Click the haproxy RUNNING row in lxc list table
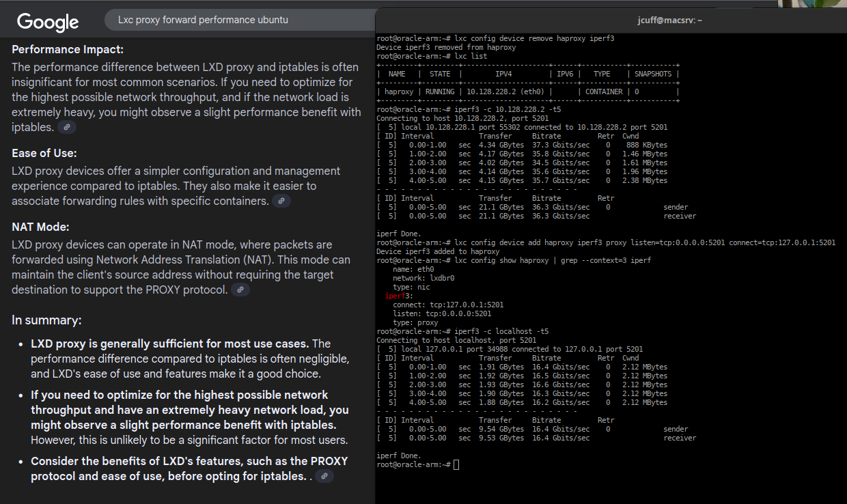This screenshot has height=504, width=847. [x=528, y=92]
